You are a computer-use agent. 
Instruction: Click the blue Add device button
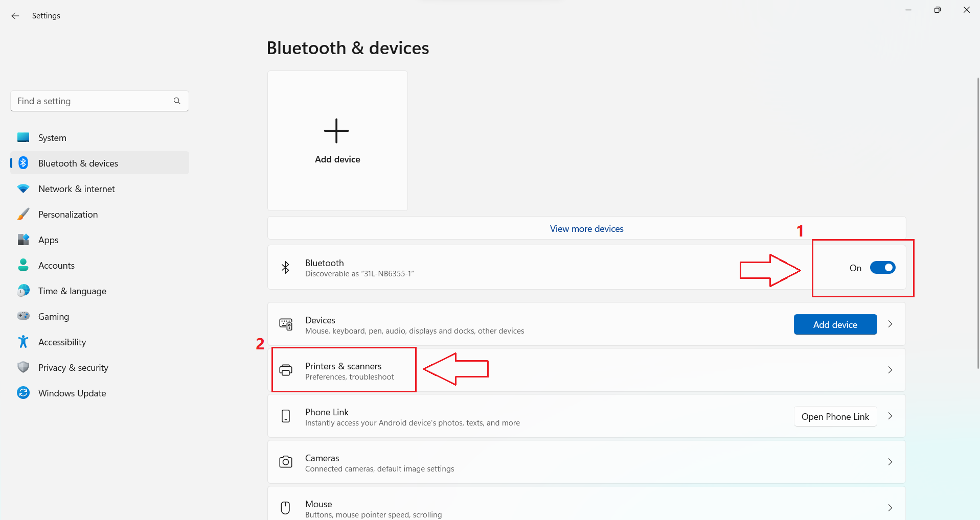[x=835, y=324]
